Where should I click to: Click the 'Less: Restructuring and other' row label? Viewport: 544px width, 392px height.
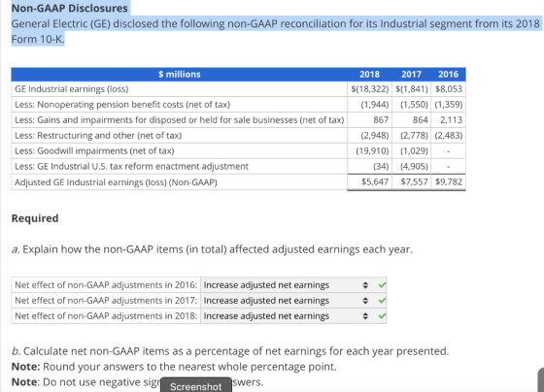click(98, 136)
